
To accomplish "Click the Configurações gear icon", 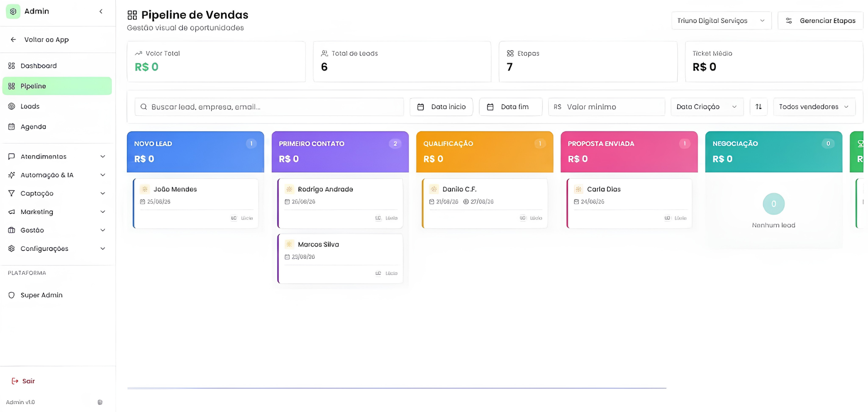I will tap(12, 248).
